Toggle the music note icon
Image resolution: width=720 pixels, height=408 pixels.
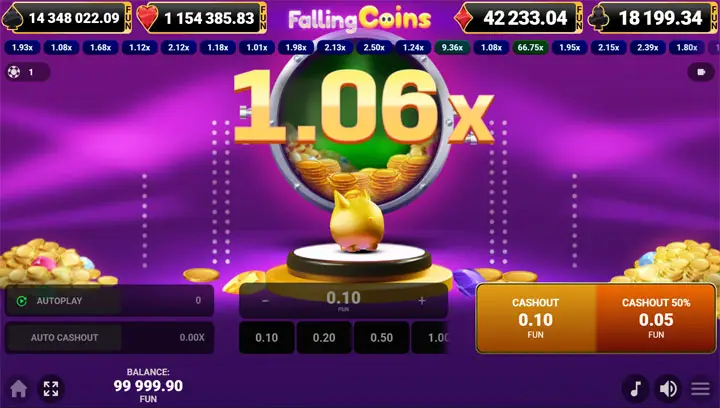coord(636,389)
